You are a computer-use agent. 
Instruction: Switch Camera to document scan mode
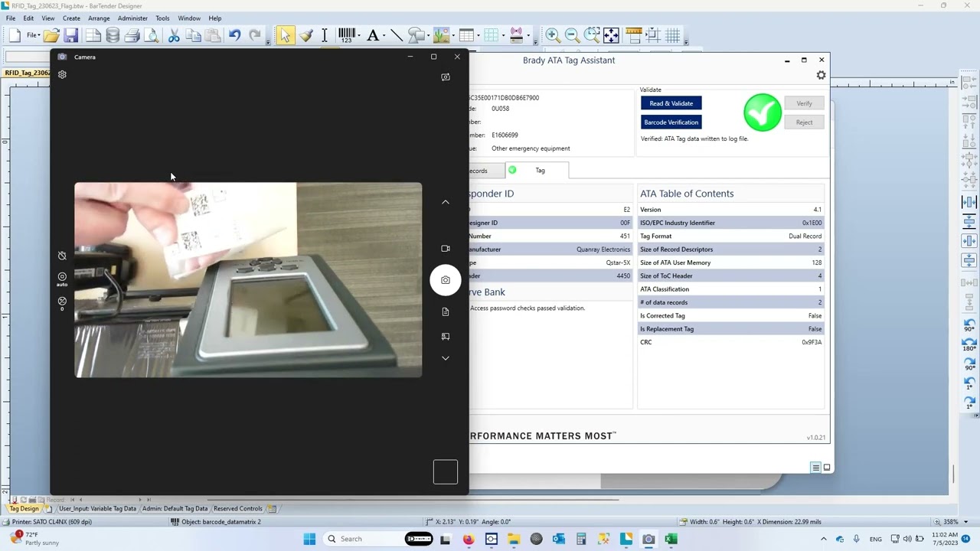pos(446,311)
